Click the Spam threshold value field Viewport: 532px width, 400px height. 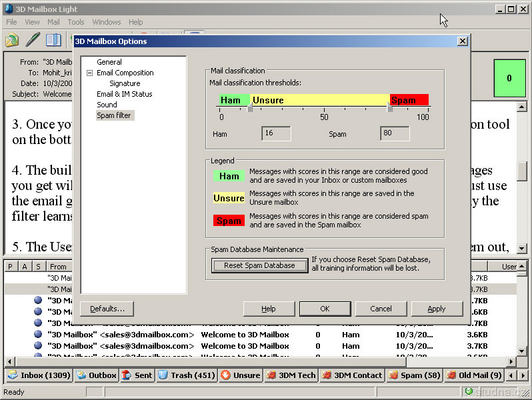pyautogui.click(x=395, y=134)
